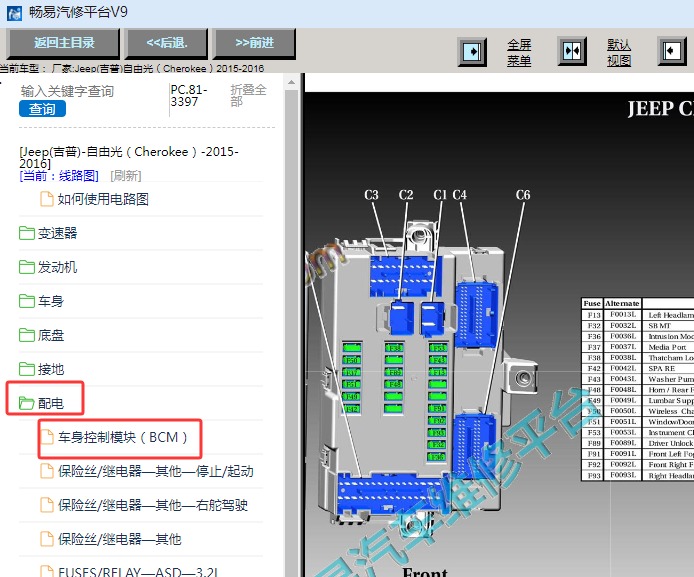The image size is (694, 577).
Task: Click the tree panel scrollbar track
Action: [291, 332]
